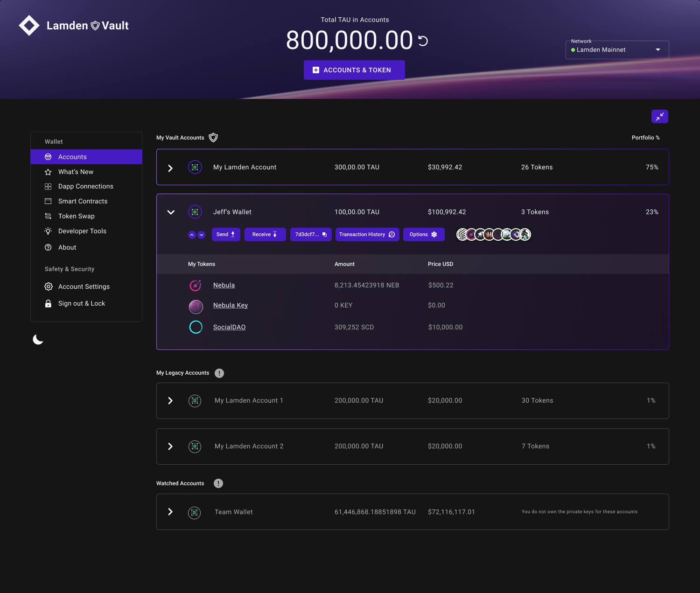700x593 pixels.
Task: Expand My Lamden Account row
Action: (170, 168)
